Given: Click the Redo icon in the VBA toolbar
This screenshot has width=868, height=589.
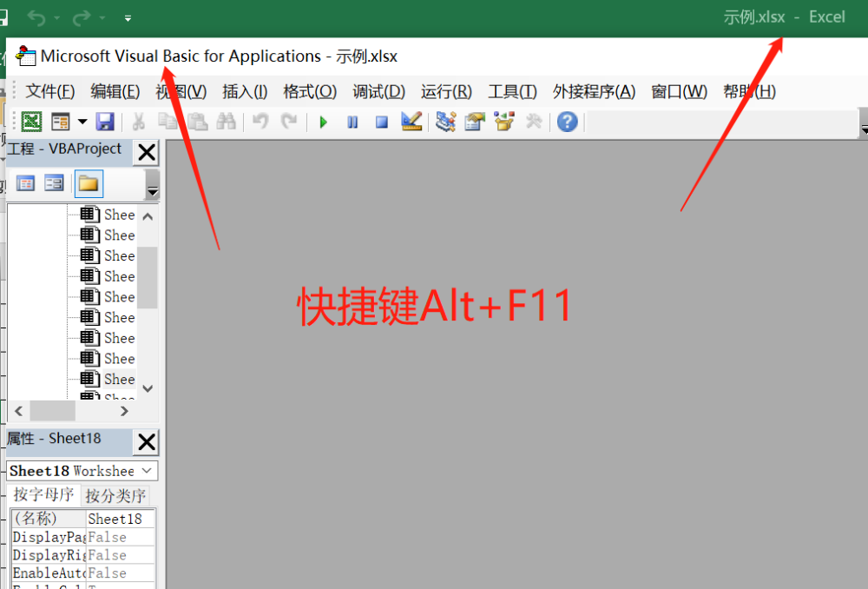Looking at the screenshot, I should (289, 122).
